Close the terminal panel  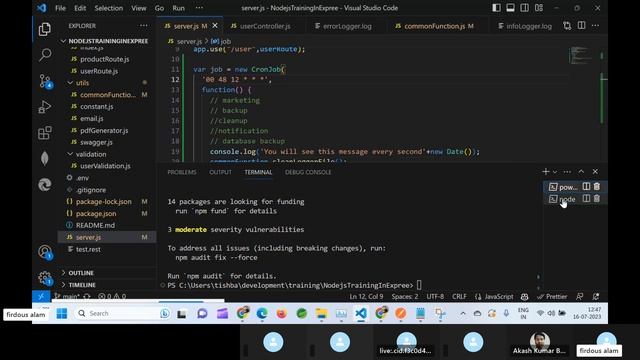pos(595,172)
